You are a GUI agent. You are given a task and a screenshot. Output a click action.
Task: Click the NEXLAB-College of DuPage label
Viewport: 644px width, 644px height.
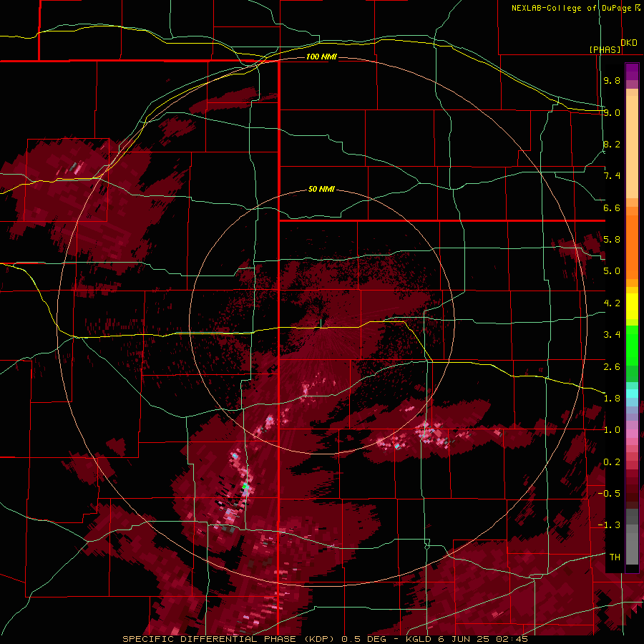click(571, 8)
